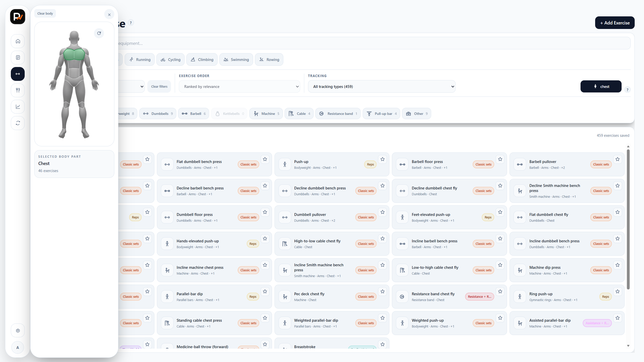
Task: Close the body selection panel
Action: [x=109, y=15]
